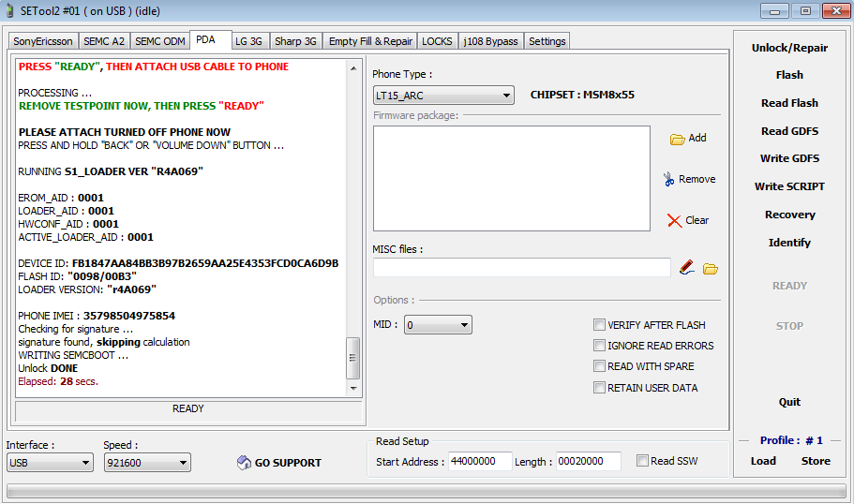Click inside the Firmware package list box
854x504 pixels.
[x=512, y=179]
